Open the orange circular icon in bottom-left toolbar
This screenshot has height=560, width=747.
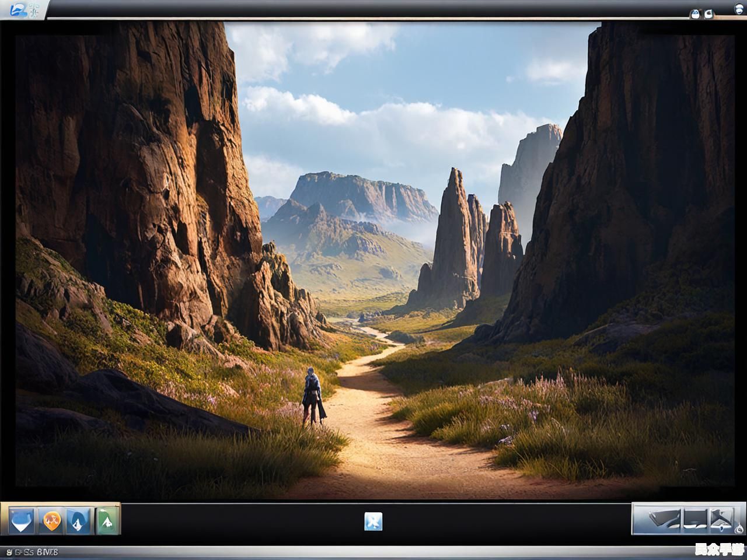(52, 520)
